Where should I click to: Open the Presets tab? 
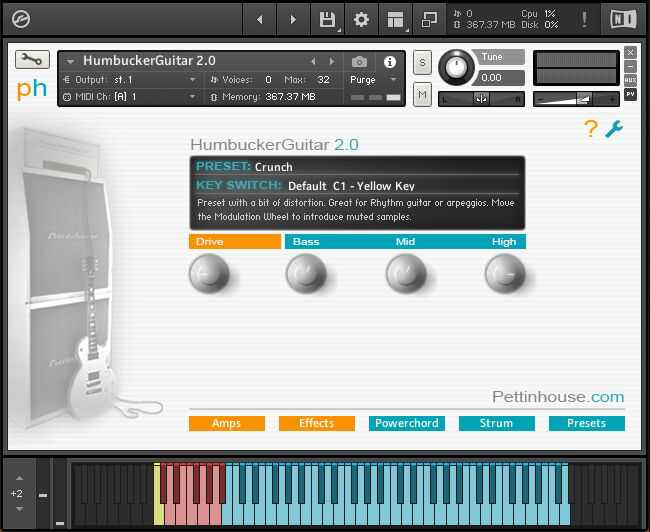pos(587,423)
